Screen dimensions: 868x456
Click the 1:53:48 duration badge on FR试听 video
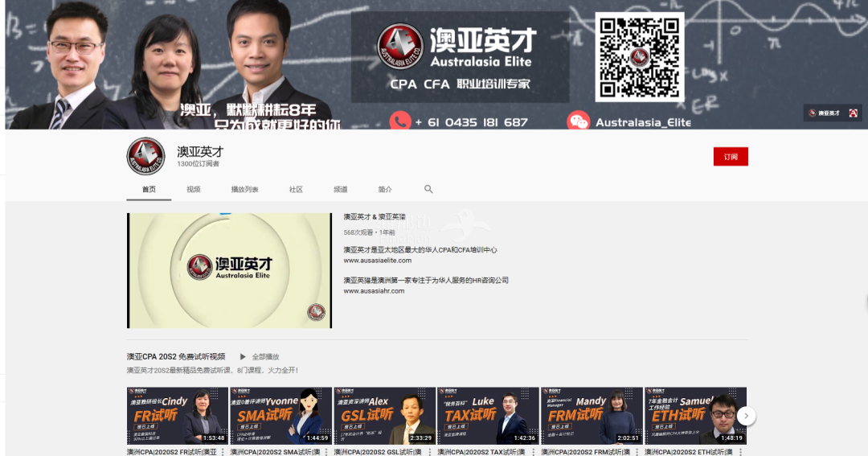pos(214,438)
